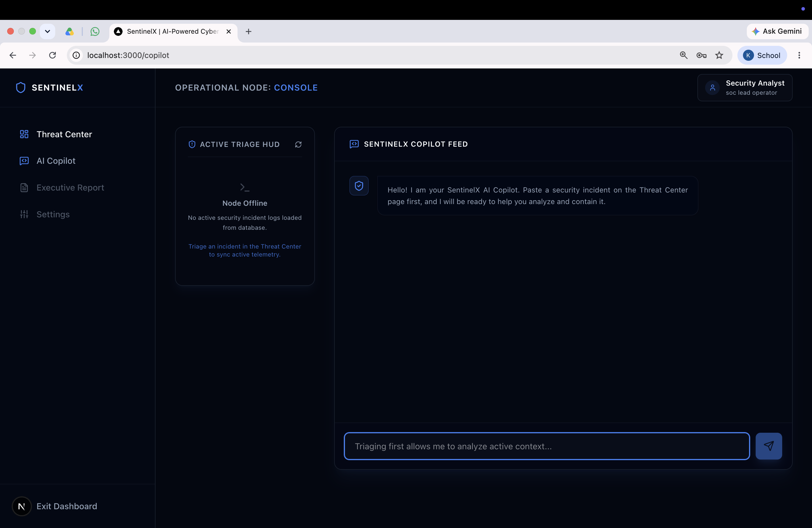Open Chrome three-dot menu

pos(799,55)
